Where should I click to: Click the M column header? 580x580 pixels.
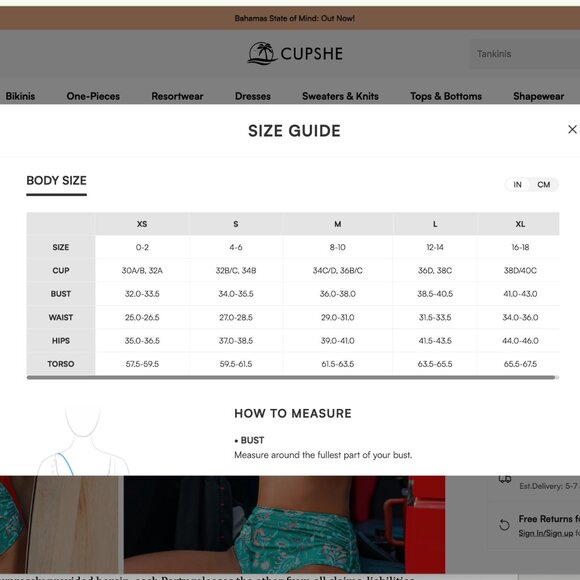click(337, 224)
